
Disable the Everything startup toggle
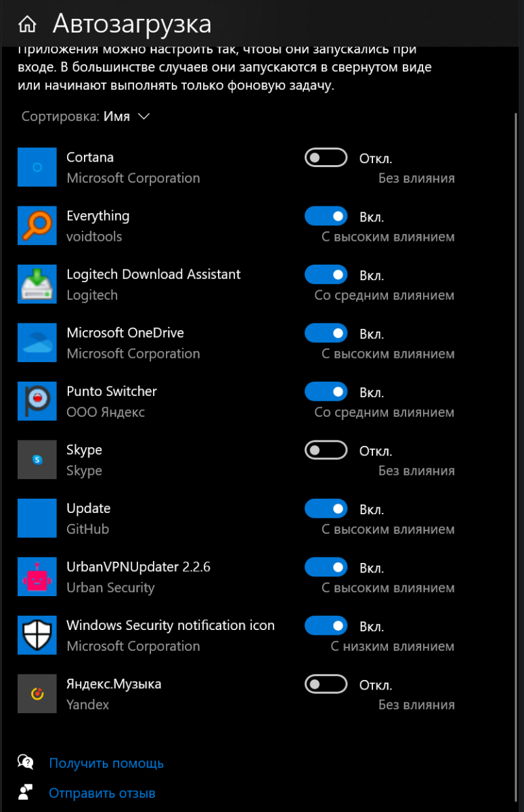pyautogui.click(x=326, y=217)
